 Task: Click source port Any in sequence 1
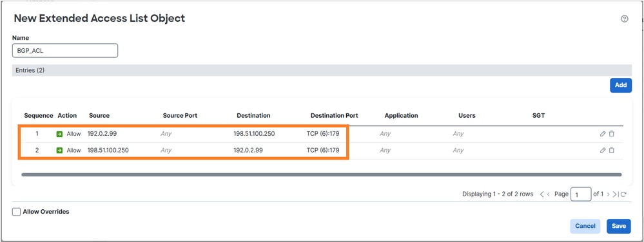point(166,134)
